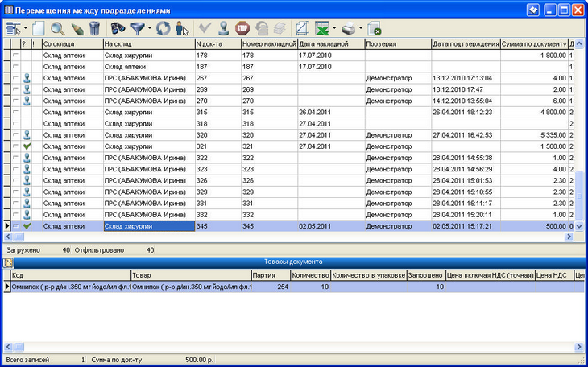Click the binoculars search icon

[x=118, y=28]
